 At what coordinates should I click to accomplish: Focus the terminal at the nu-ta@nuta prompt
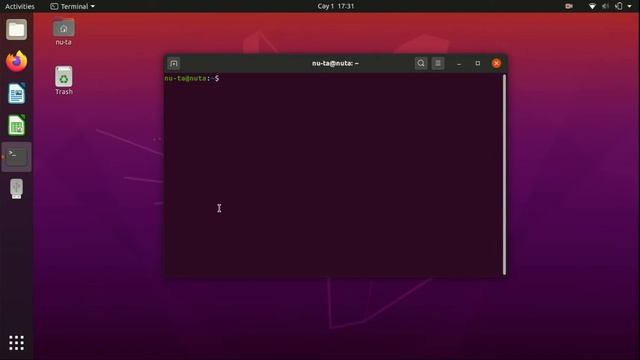click(x=192, y=78)
